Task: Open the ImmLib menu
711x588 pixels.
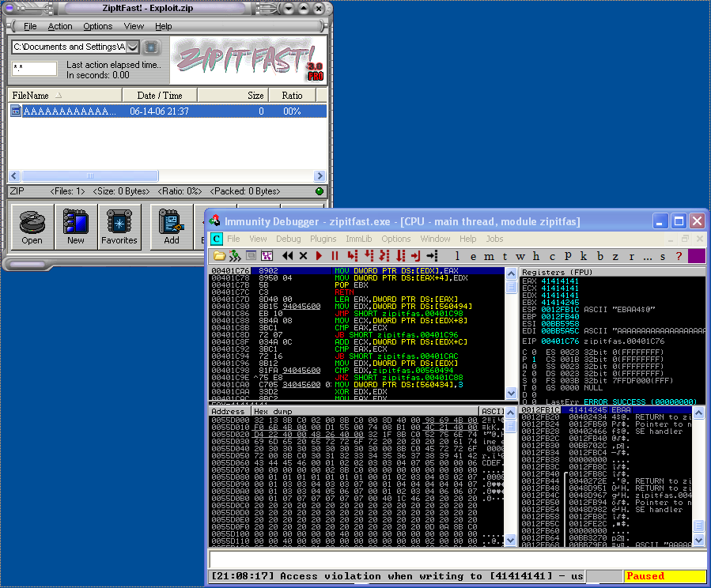Action: (359, 239)
